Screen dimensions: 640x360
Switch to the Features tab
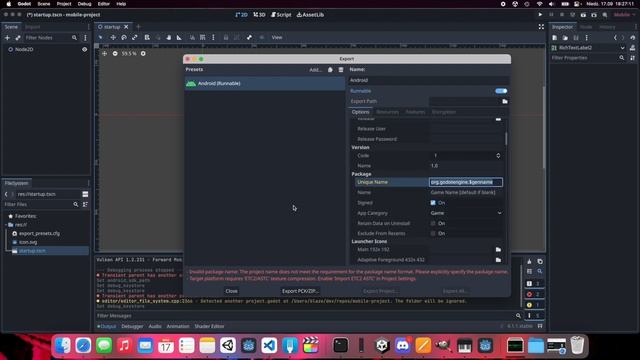[x=415, y=112]
